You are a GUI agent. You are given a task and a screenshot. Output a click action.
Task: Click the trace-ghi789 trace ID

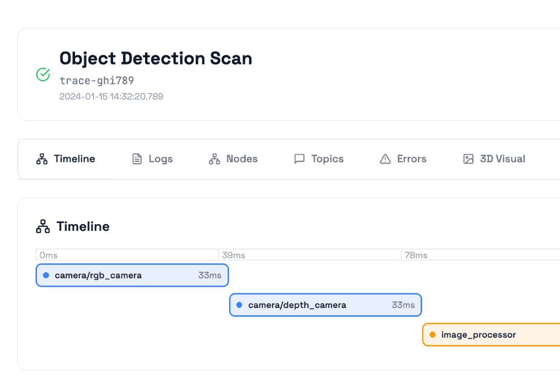pyautogui.click(x=96, y=81)
